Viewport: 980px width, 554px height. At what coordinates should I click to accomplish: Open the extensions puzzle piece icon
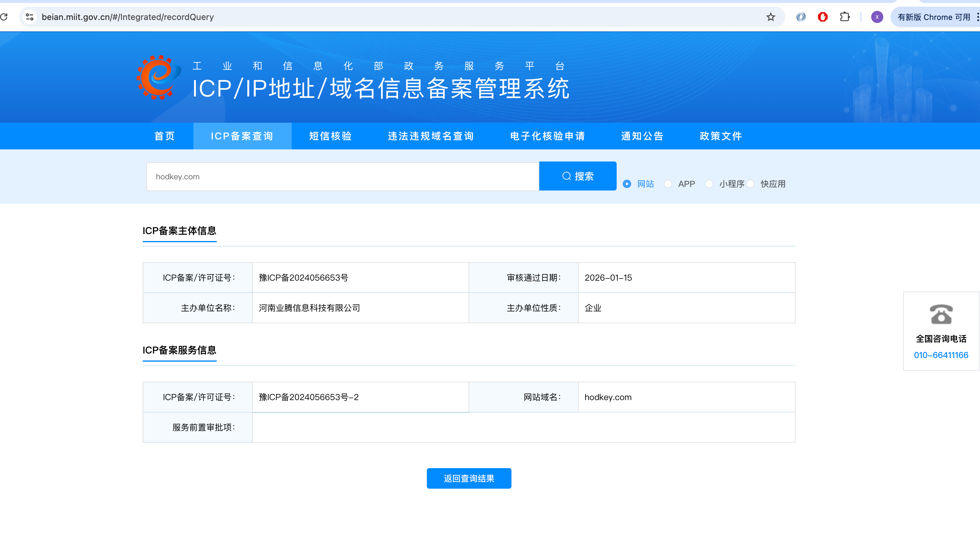845,17
